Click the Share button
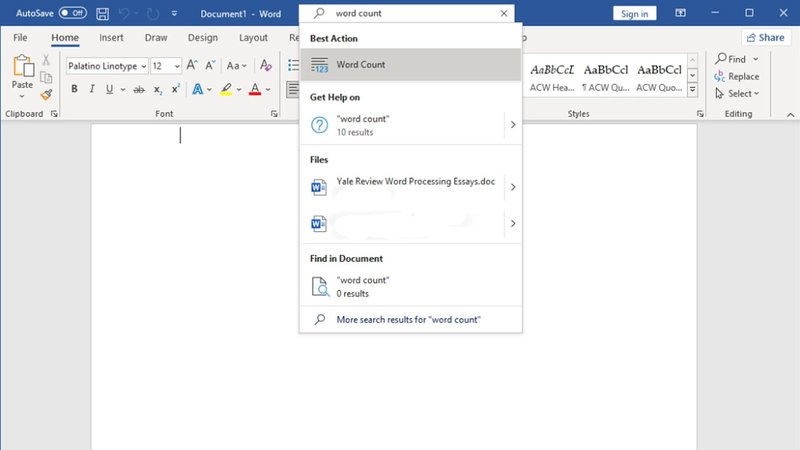The image size is (800, 450). (x=766, y=38)
